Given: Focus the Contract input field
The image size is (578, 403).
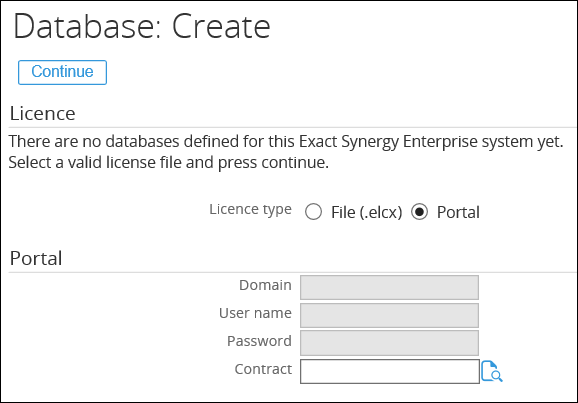Looking at the screenshot, I should pyautogui.click(x=390, y=371).
